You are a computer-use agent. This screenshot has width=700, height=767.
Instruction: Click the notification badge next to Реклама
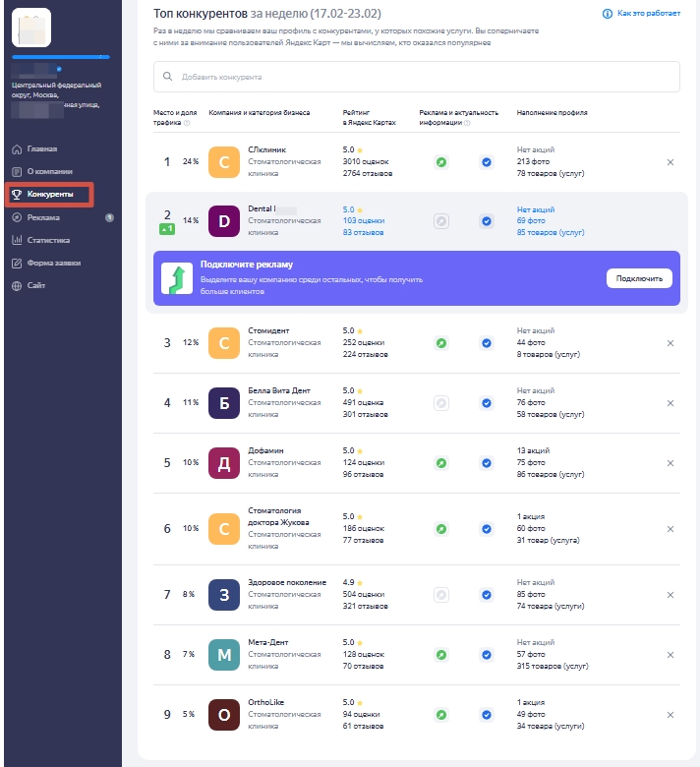109,217
